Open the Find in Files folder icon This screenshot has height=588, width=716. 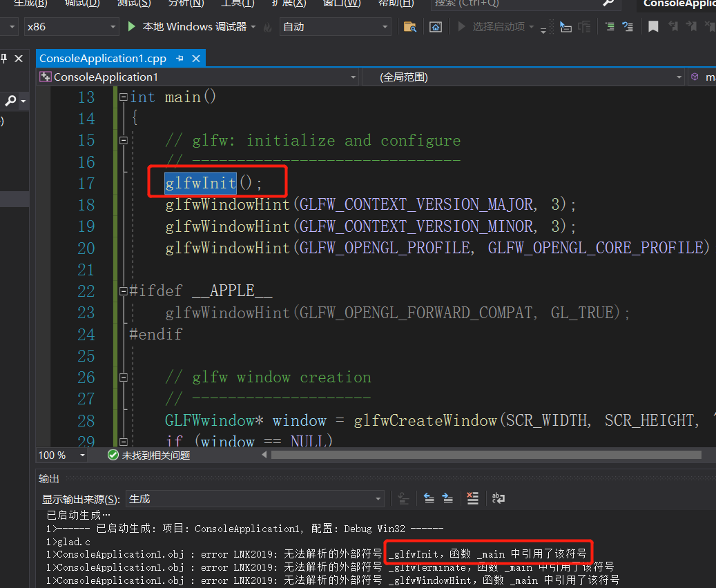tap(410, 27)
